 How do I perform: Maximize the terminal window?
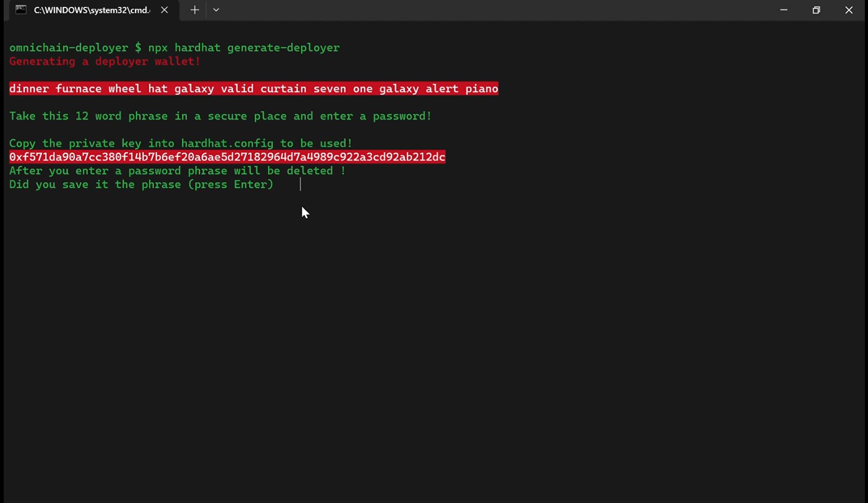coord(816,10)
